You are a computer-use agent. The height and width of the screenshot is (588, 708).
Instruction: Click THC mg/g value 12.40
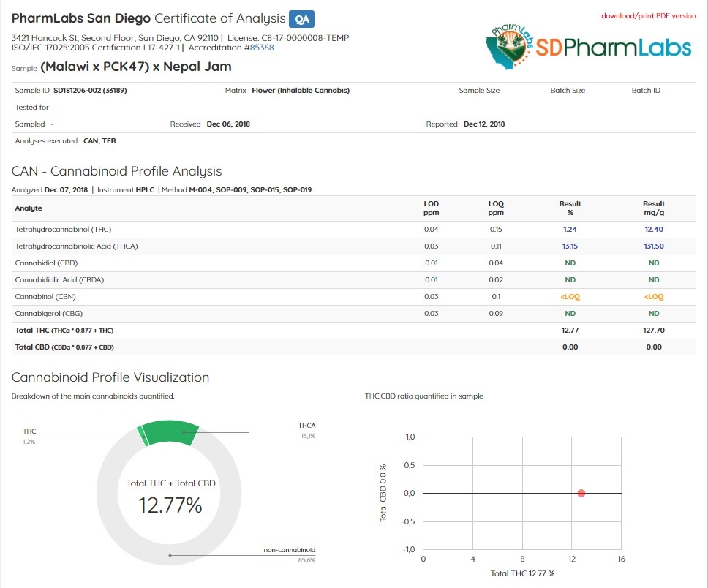tap(653, 230)
